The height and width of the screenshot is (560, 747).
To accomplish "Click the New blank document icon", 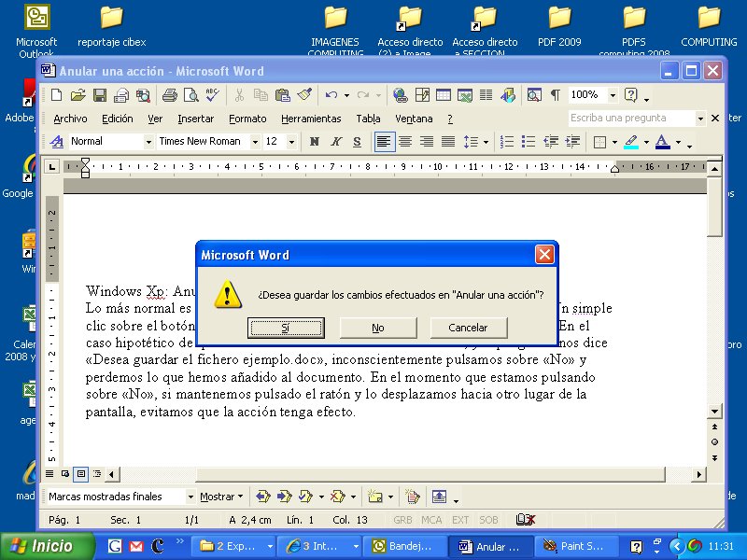I will tap(56, 95).
